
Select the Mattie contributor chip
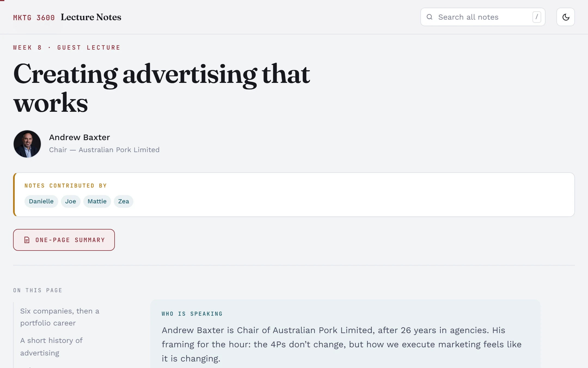click(97, 201)
